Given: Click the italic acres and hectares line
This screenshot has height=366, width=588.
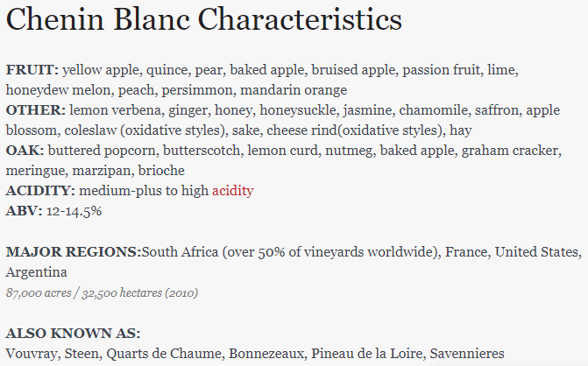Looking at the screenshot, I should tap(102, 292).
